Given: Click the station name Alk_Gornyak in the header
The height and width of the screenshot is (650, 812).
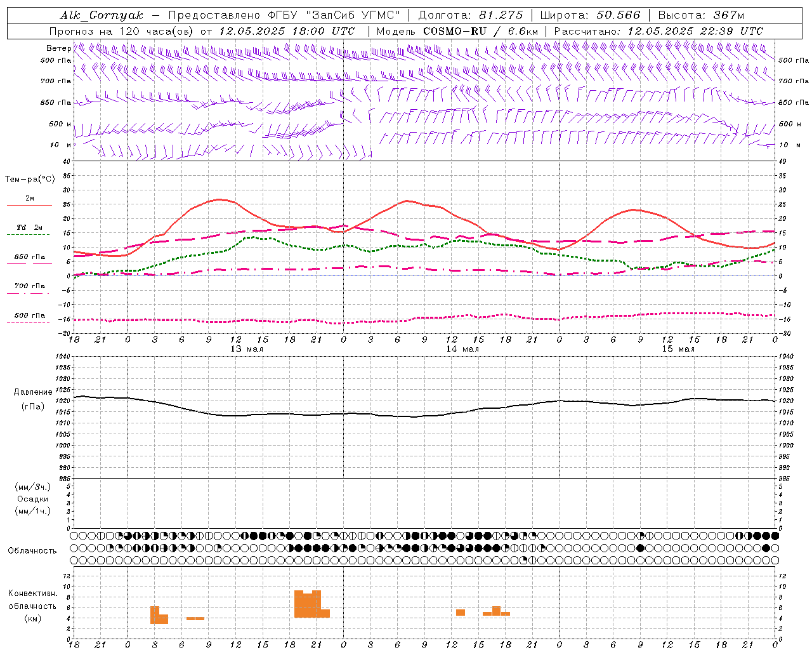Looking at the screenshot, I should pos(102,15).
